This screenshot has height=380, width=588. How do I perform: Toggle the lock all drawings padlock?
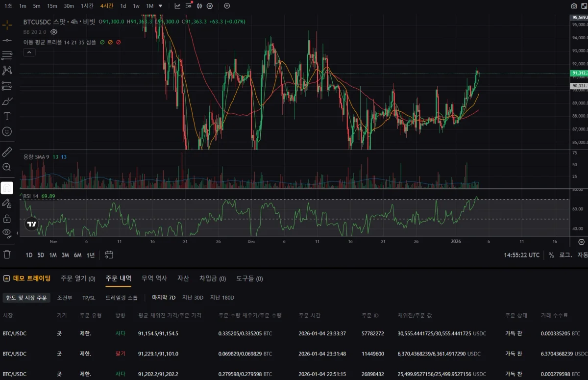tap(7, 218)
